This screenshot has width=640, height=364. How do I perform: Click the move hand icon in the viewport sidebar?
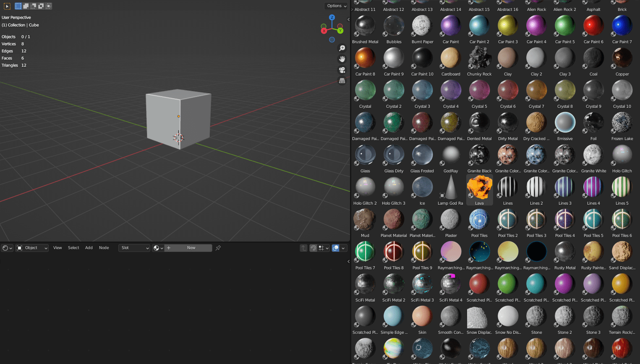[x=342, y=59]
